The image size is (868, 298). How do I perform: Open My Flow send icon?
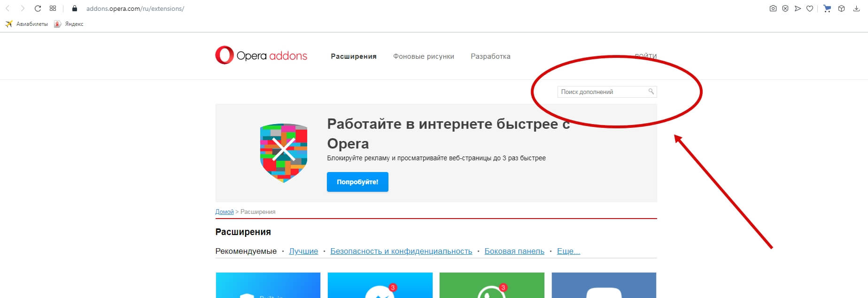tap(798, 8)
